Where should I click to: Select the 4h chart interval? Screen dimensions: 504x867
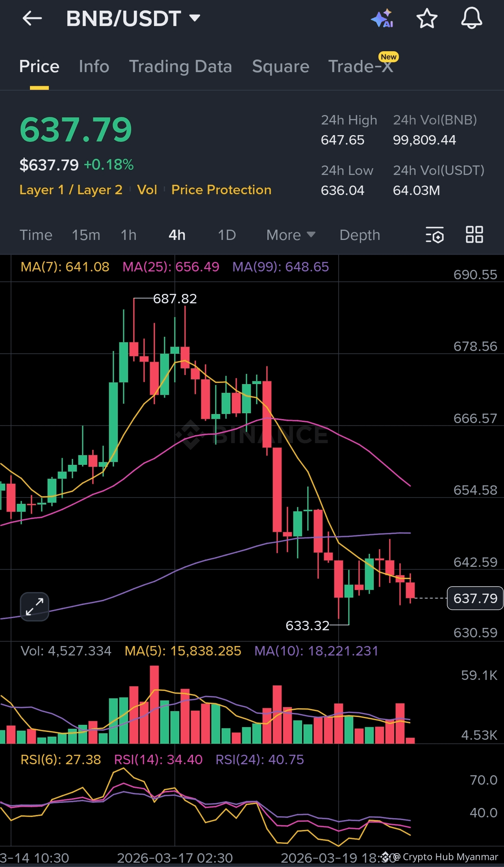coord(177,235)
